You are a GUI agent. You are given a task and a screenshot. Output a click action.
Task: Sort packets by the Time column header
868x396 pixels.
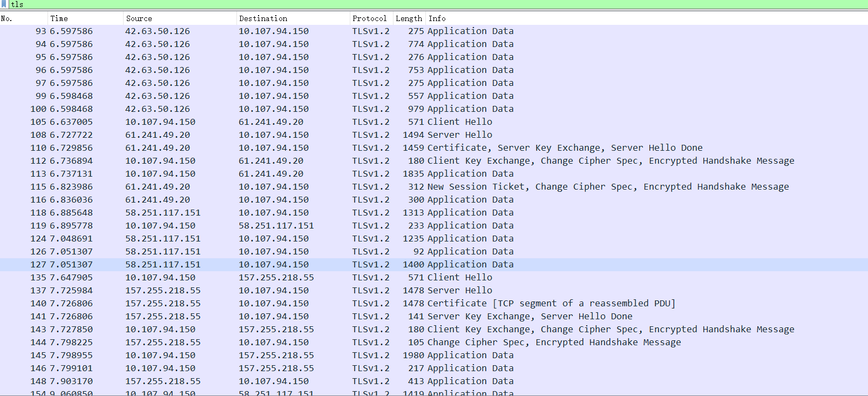[86, 18]
